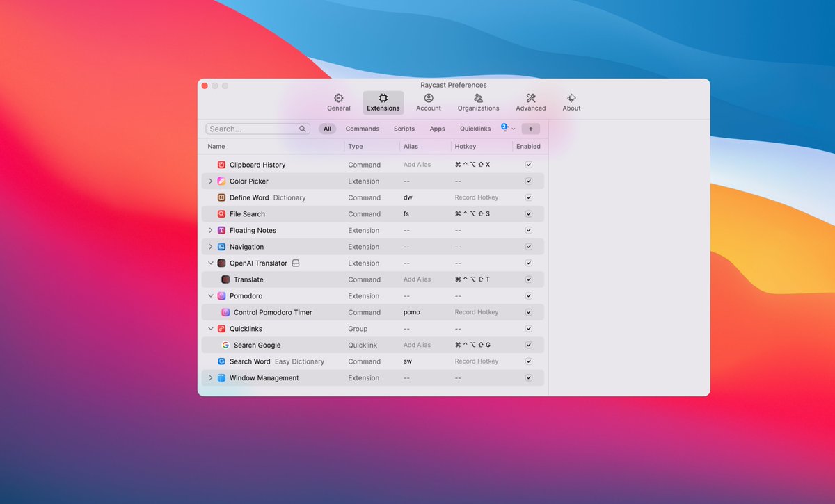Image resolution: width=835 pixels, height=504 pixels.
Task: Collapse the Pomodoro extension
Action: 211,296
